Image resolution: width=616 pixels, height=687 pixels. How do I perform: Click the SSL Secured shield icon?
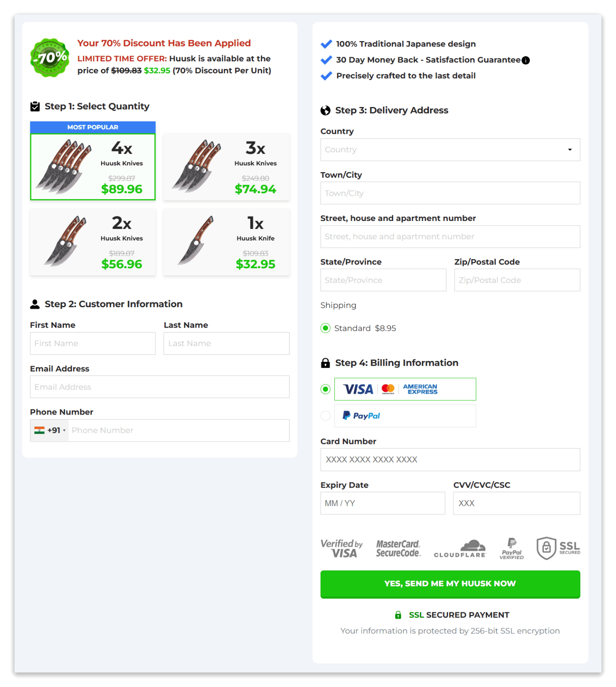tap(546, 548)
